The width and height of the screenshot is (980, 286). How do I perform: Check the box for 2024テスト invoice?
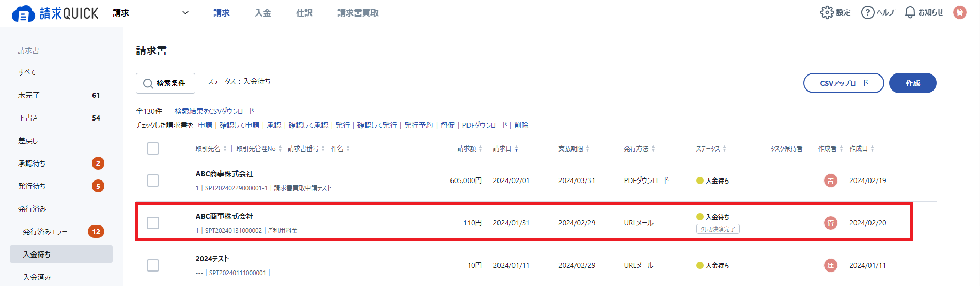pos(153,265)
